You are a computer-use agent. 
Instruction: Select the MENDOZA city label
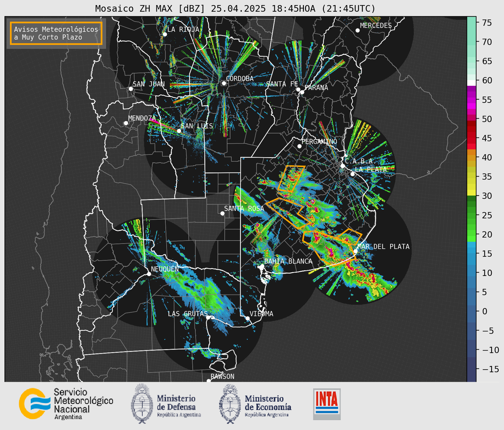(142, 118)
